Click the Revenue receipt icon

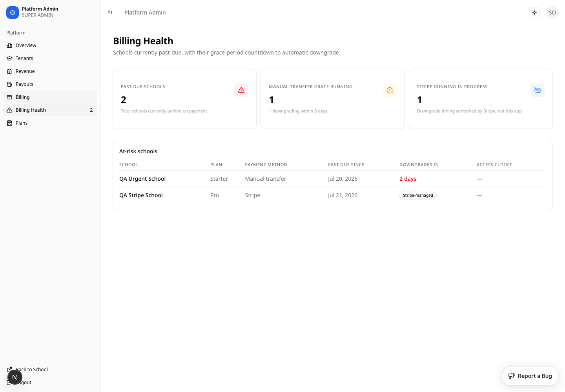pos(9,71)
